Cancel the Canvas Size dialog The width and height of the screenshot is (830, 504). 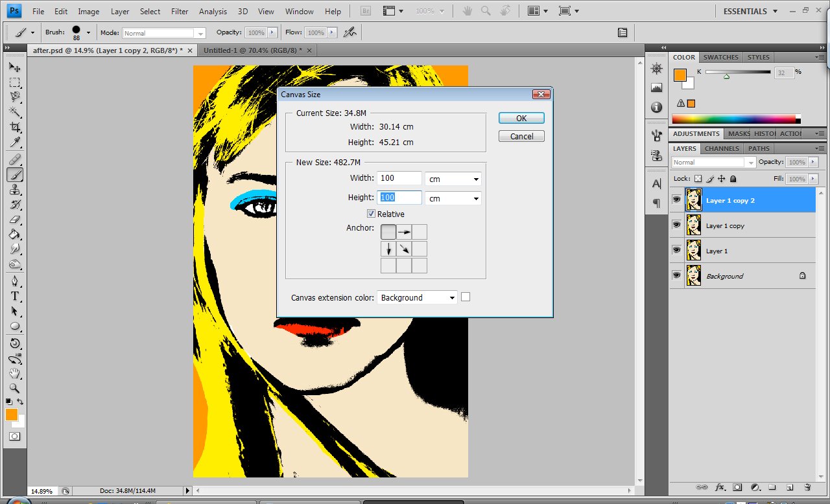click(521, 136)
